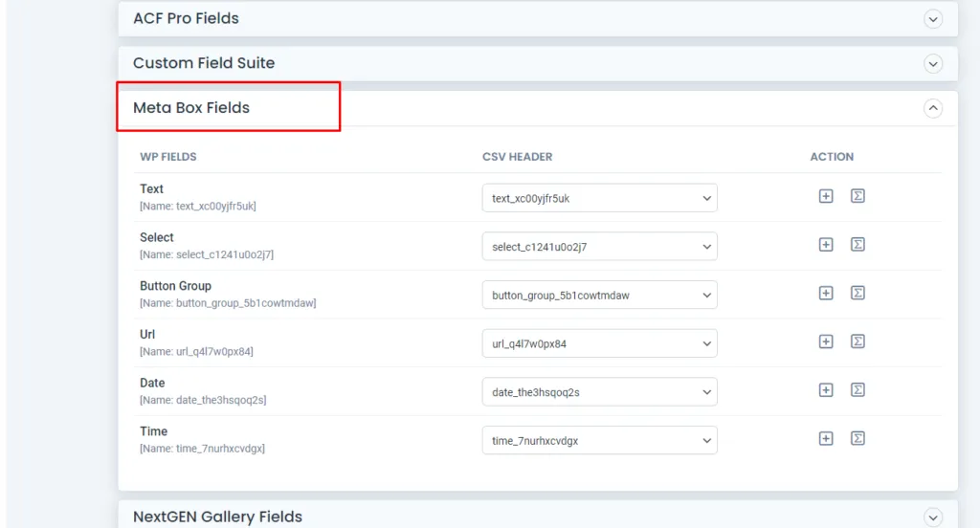Click the WP FIELDS column header
Image resolution: width=980 pixels, height=528 pixels.
point(168,157)
